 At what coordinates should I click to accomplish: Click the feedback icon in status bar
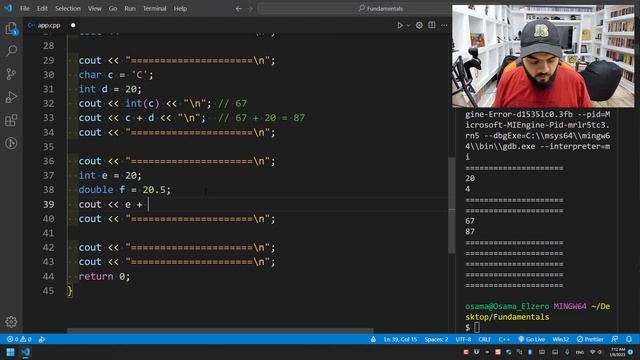point(614,340)
